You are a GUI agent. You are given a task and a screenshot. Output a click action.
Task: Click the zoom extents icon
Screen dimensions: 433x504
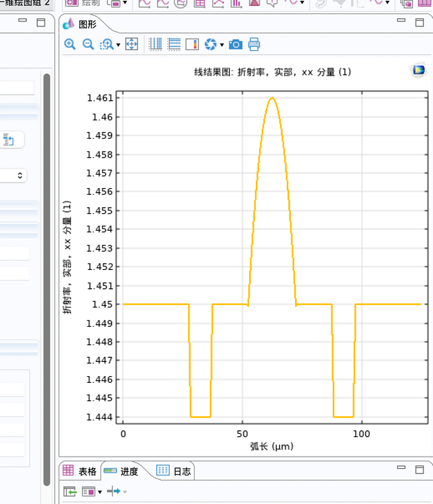[131, 44]
